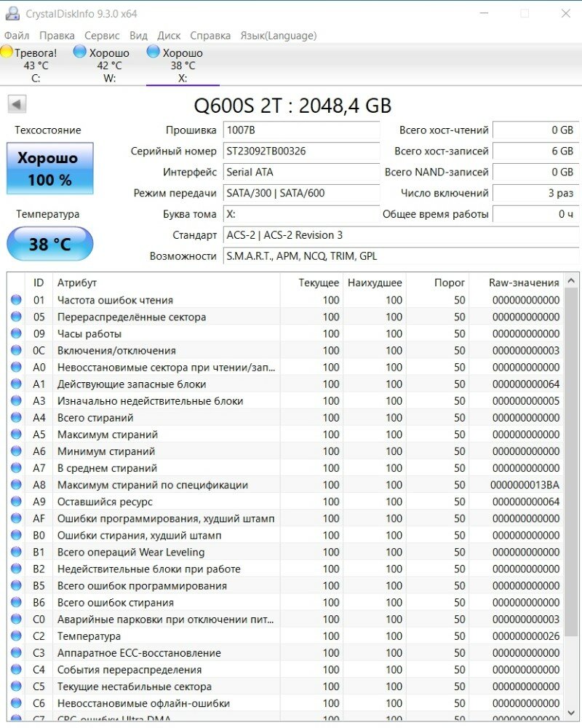Select the row События перераспределения
Viewport: 582px width, 728px height.
[x=285, y=670]
